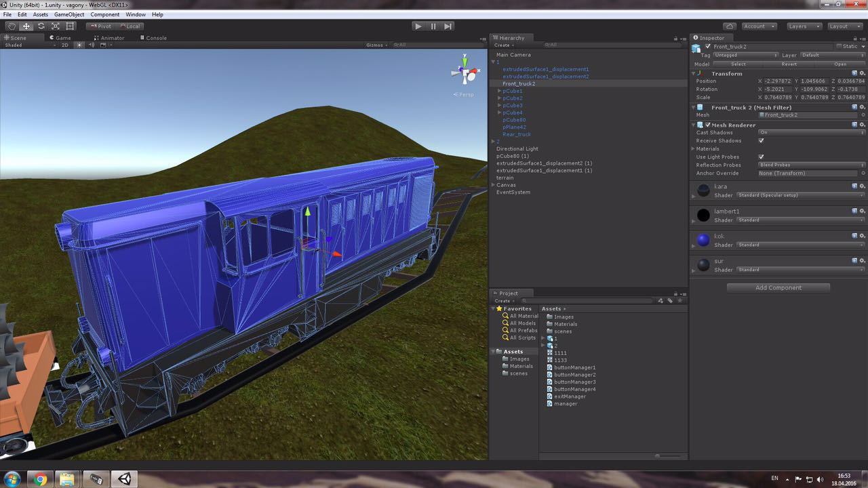Disable Use Light Probes checkbox
Viewport: 868px width, 488px height.
coord(761,157)
